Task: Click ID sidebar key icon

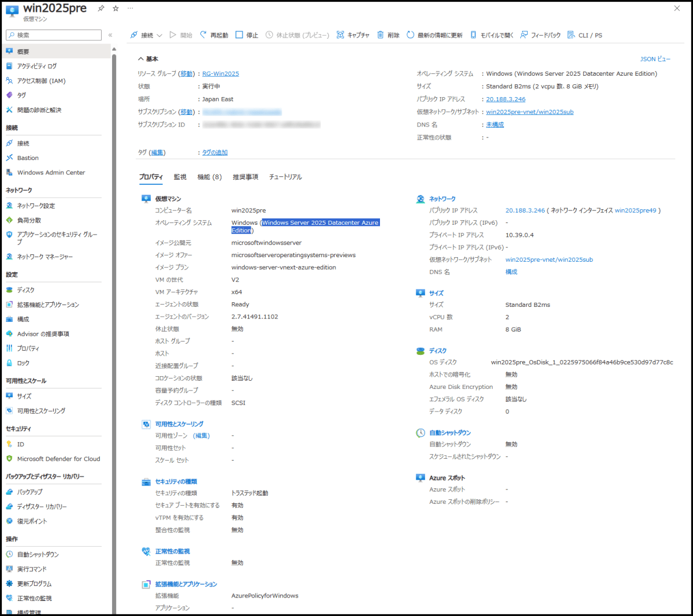Action: click(x=9, y=444)
